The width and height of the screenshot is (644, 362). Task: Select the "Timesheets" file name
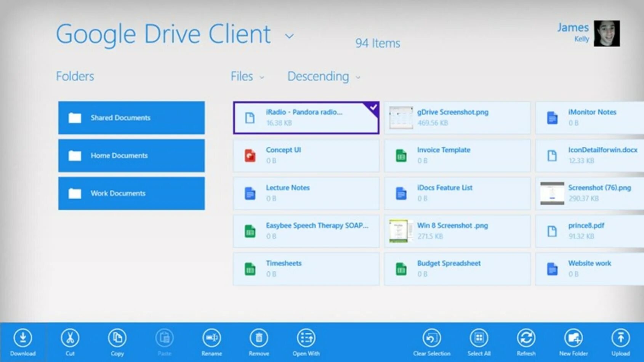(284, 263)
